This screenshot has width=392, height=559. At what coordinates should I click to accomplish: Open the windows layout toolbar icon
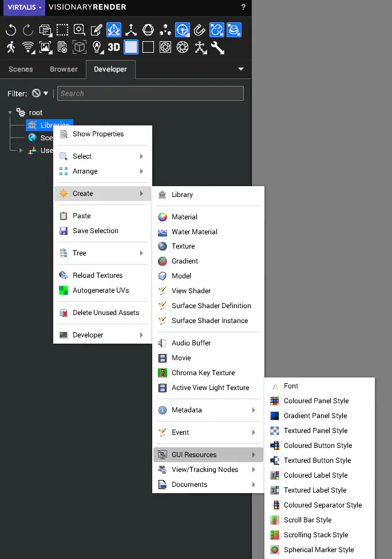[x=45, y=30]
